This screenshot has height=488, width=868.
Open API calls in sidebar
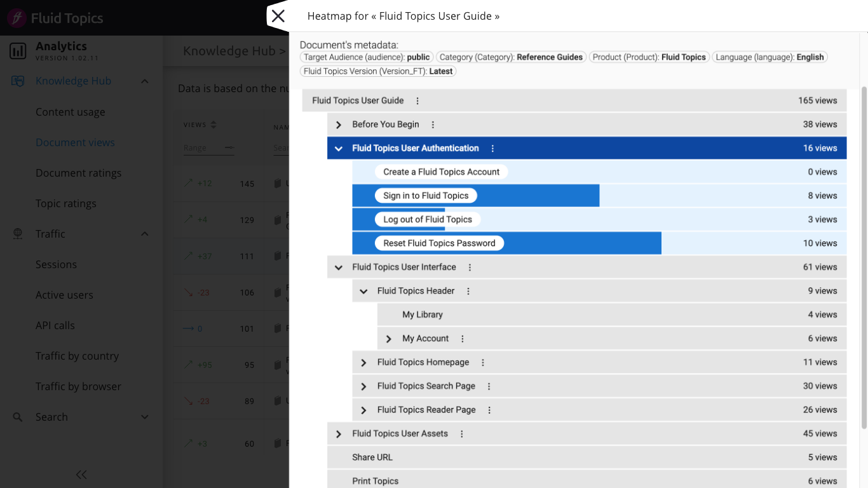pos(55,325)
